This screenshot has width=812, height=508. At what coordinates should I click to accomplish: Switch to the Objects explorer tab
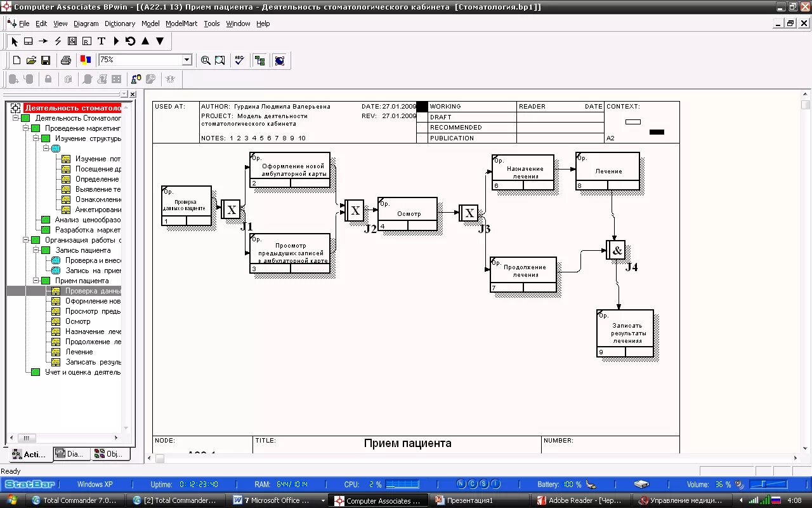click(x=109, y=454)
